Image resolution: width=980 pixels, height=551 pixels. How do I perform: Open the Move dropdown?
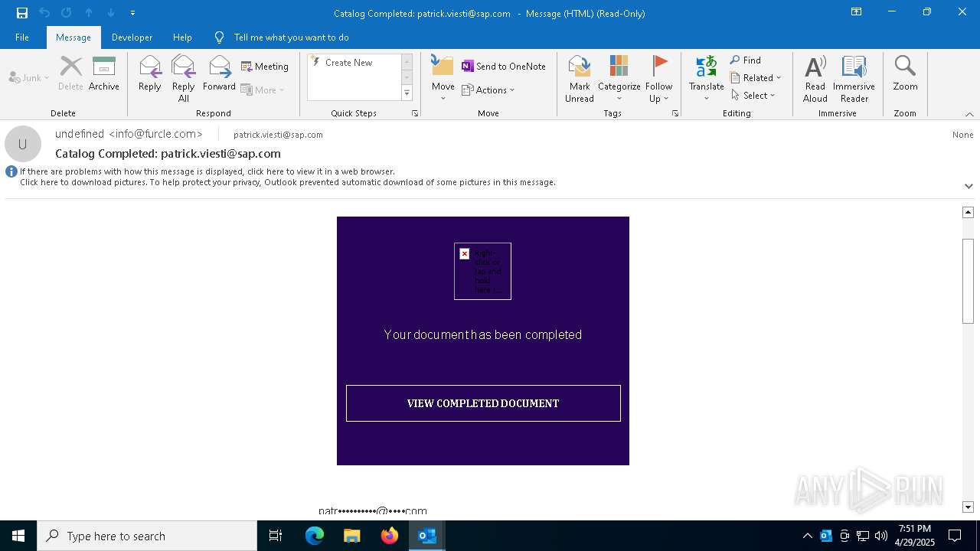[x=443, y=79]
